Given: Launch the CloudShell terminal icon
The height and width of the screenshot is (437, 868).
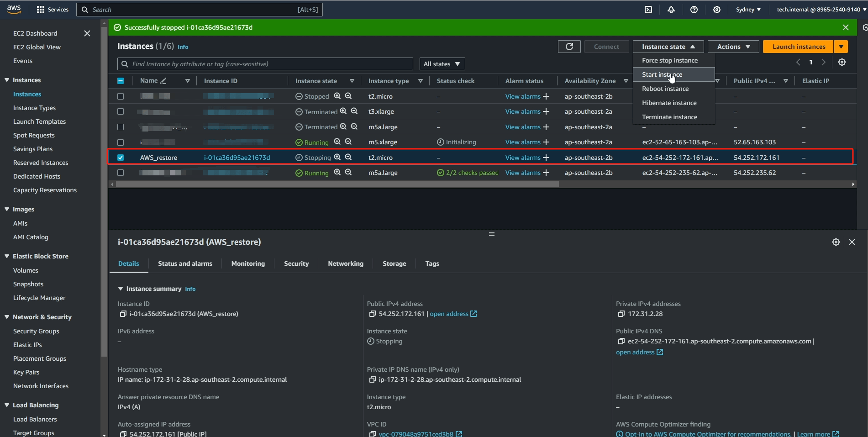Looking at the screenshot, I should tap(648, 10).
